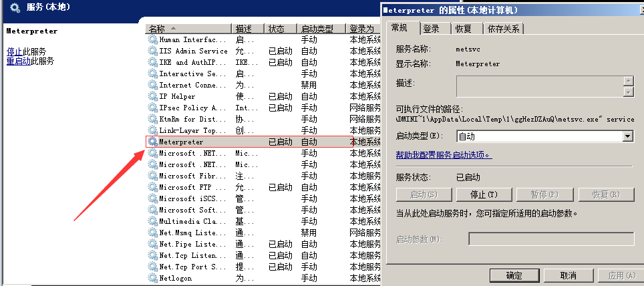Click the Net.Tcp Port Sharing service icon

153,267
